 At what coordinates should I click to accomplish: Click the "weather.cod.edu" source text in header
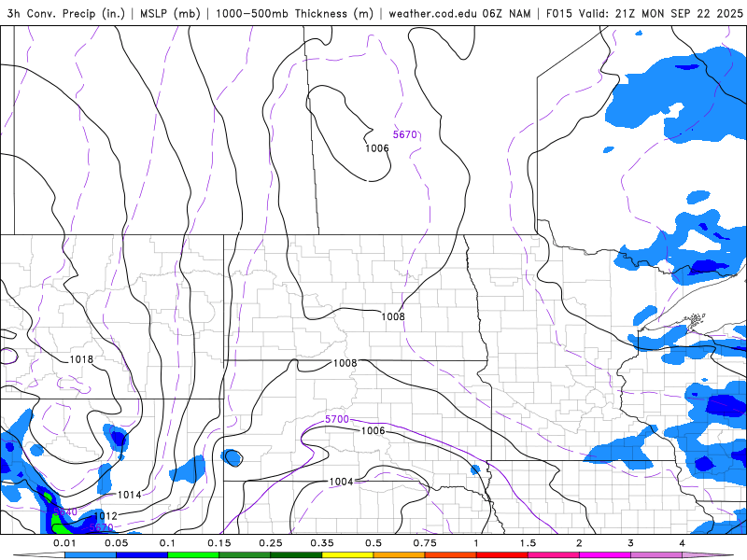click(433, 14)
